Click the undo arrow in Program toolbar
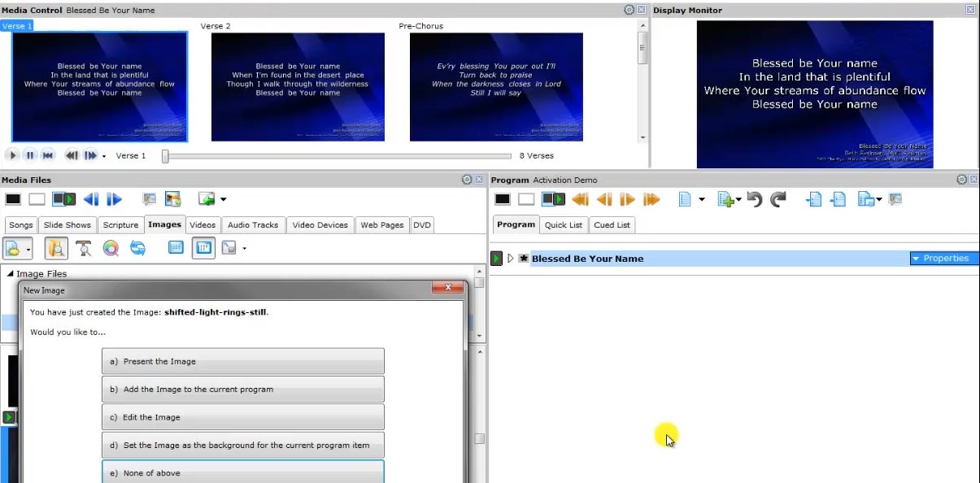The width and height of the screenshot is (980, 483). pos(755,199)
